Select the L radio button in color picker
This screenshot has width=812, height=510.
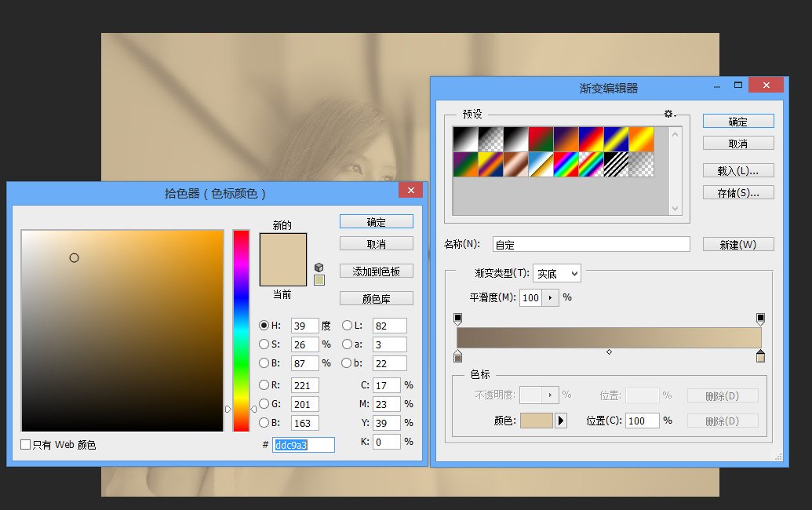click(x=345, y=326)
